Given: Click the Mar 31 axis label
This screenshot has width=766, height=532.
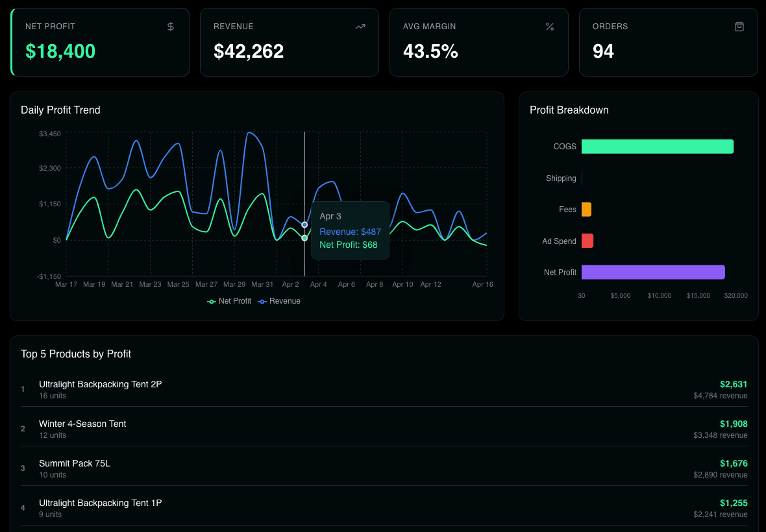Looking at the screenshot, I should [x=262, y=284].
